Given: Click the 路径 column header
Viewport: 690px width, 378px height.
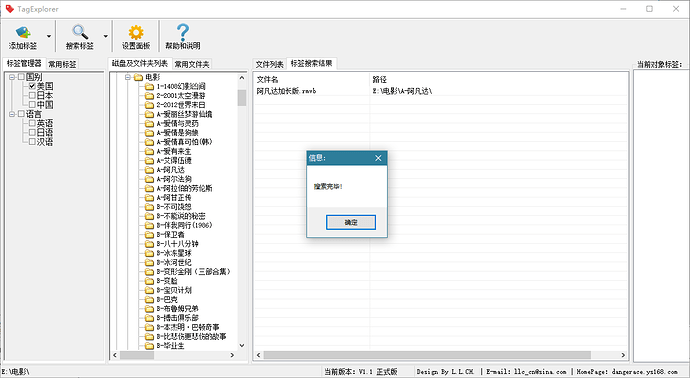Looking at the screenshot, I should coord(499,80).
